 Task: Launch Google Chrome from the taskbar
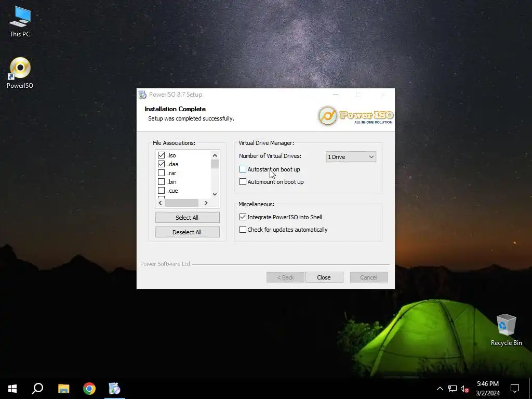pos(89,389)
